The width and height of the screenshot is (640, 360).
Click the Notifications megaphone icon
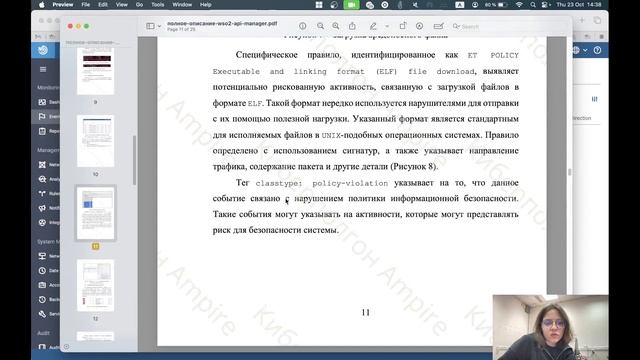[42, 208]
